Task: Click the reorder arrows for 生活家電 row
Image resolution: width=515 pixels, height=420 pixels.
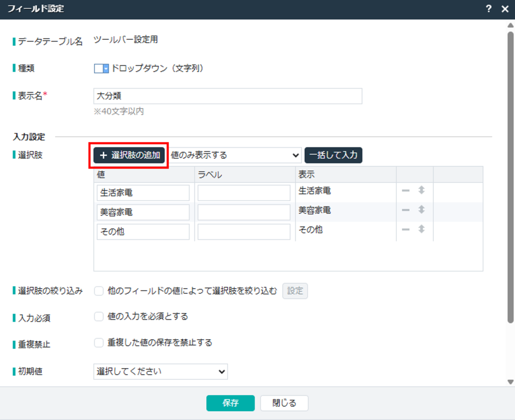Action: click(421, 191)
